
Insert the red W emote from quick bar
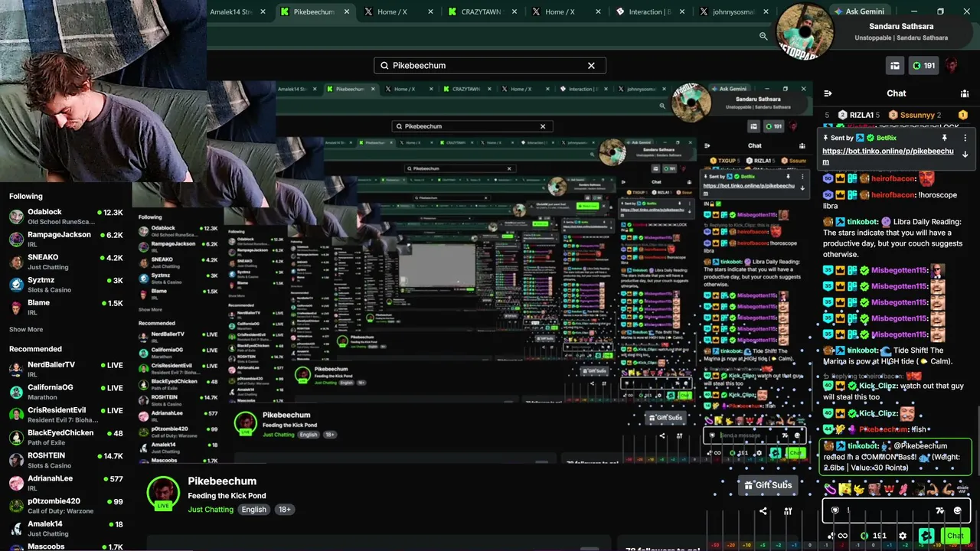pyautogui.click(x=890, y=489)
